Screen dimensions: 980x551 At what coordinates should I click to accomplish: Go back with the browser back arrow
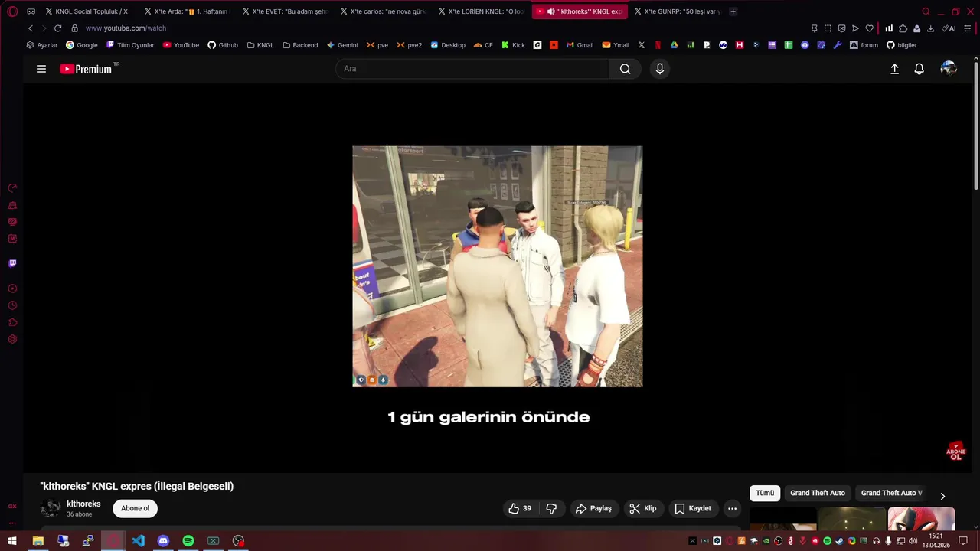coord(31,28)
